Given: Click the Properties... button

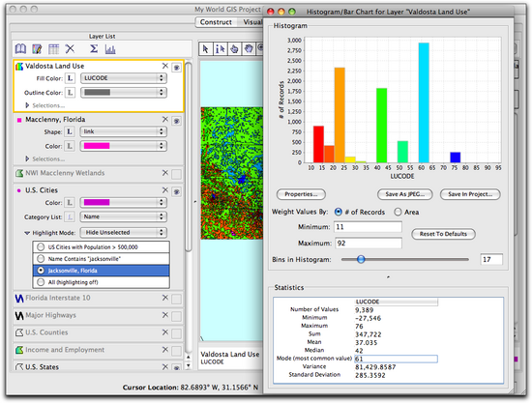Looking at the screenshot, I should tap(301, 194).
